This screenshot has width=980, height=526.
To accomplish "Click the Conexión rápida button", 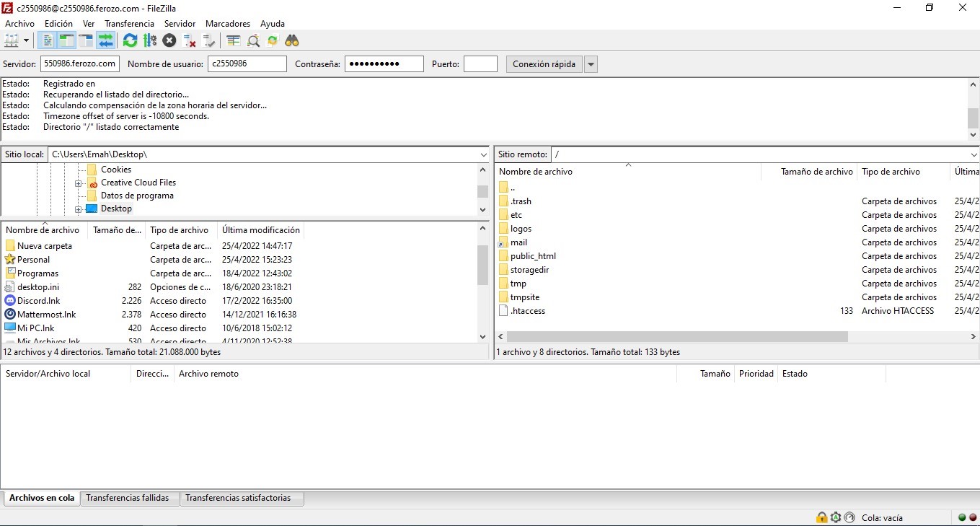I will (544, 64).
